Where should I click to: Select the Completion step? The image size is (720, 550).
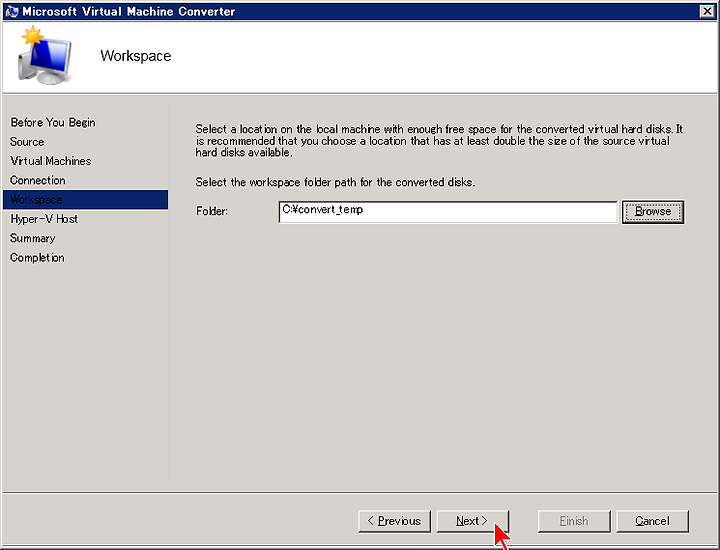click(37, 258)
